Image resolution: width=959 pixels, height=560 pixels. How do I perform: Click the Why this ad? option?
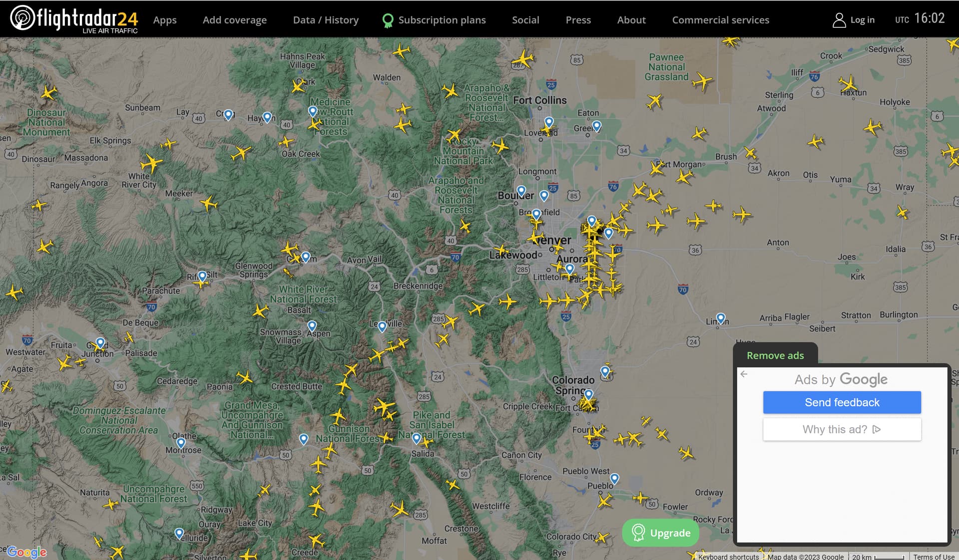pos(842,429)
